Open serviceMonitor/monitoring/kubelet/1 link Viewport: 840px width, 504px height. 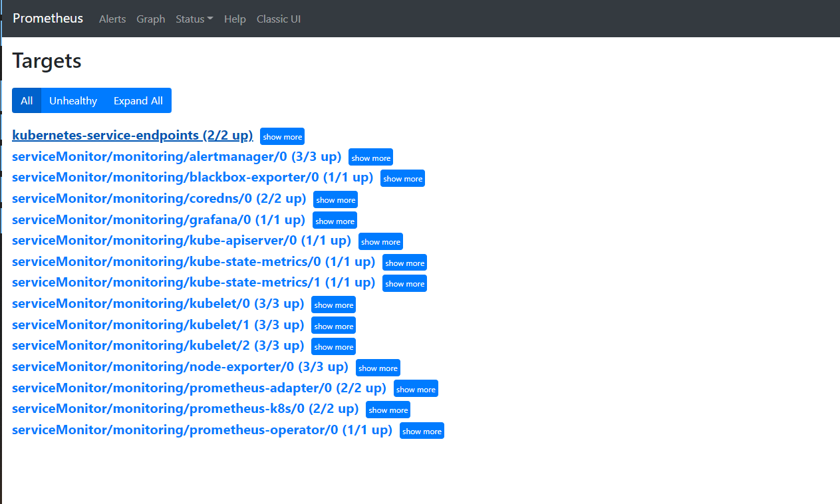tap(158, 325)
